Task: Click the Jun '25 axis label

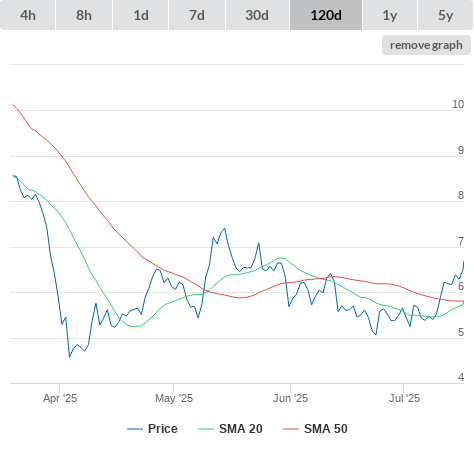Action: [x=290, y=398]
